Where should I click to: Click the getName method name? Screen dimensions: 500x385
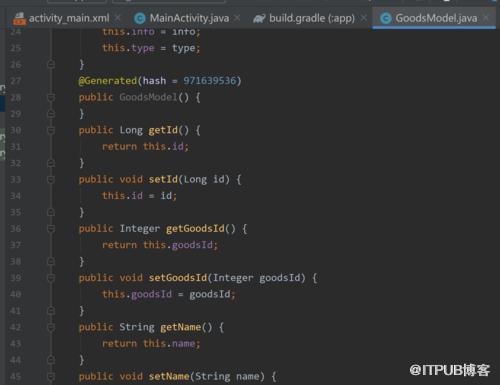(x=181, y=327)
